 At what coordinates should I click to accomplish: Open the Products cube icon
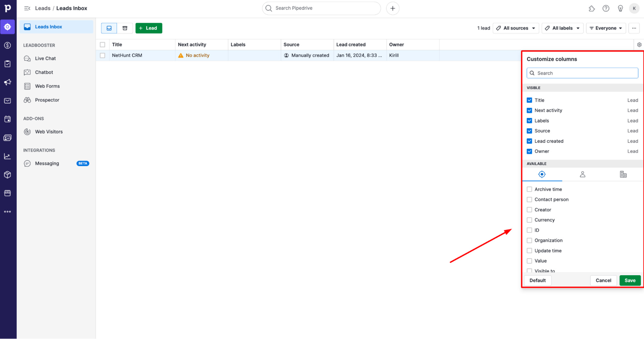coord(7,174)
